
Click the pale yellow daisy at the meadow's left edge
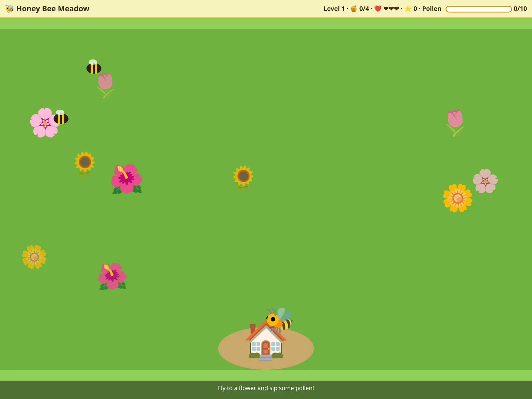pyautogui.click(x=34, y=257)
